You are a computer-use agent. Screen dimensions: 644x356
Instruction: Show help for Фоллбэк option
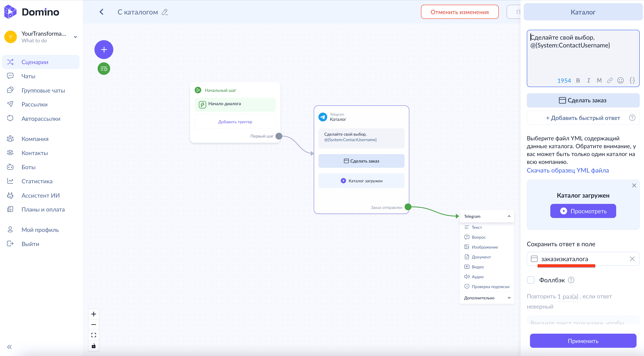click(571, 280)
